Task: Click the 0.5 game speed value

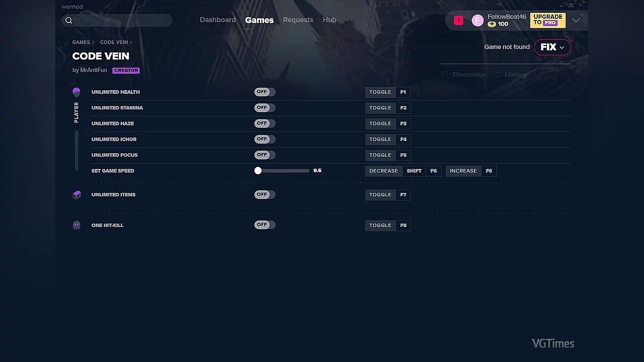Action: pyautogui.click(x=317, y=171)
